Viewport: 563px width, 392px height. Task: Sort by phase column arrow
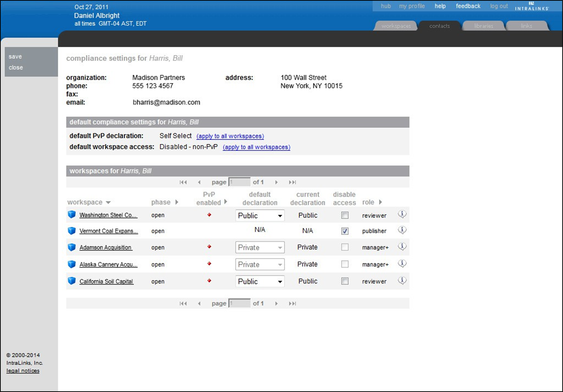pyautogui.click(x=177, y=202)
